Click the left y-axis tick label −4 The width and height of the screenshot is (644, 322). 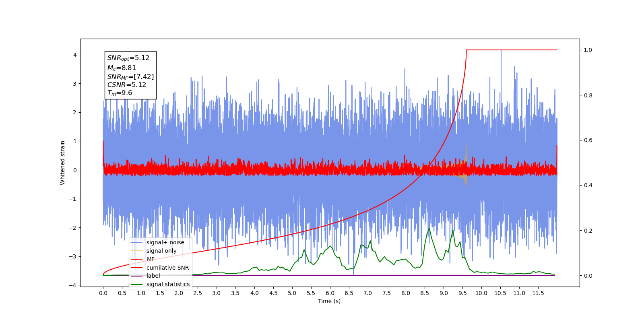(x=72, y=285)
